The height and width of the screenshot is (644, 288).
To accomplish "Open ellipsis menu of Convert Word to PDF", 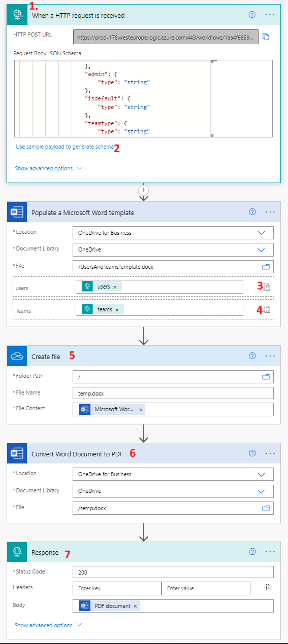I will [x=270, y=453].
